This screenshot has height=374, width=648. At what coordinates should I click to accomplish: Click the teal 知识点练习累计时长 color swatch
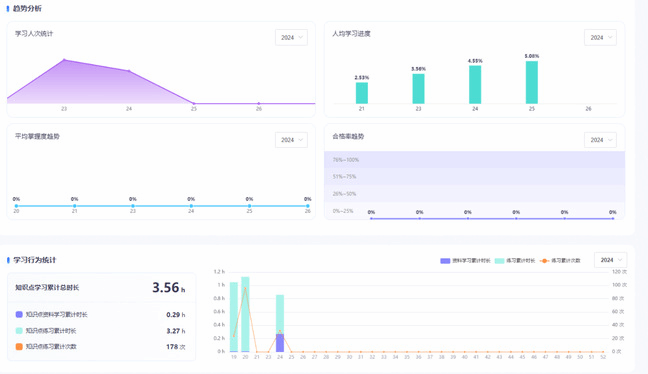pyautogui.click(x=19, y=331)
